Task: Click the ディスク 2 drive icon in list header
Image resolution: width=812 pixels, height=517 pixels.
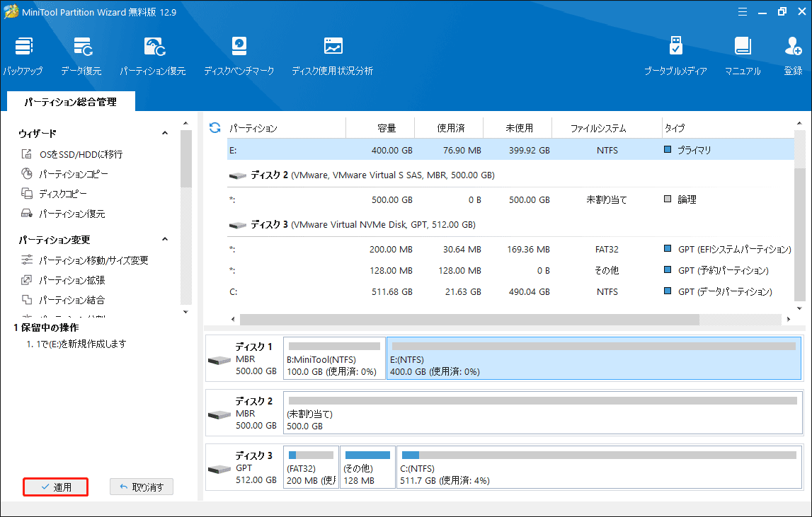Action: coord(238,175)
